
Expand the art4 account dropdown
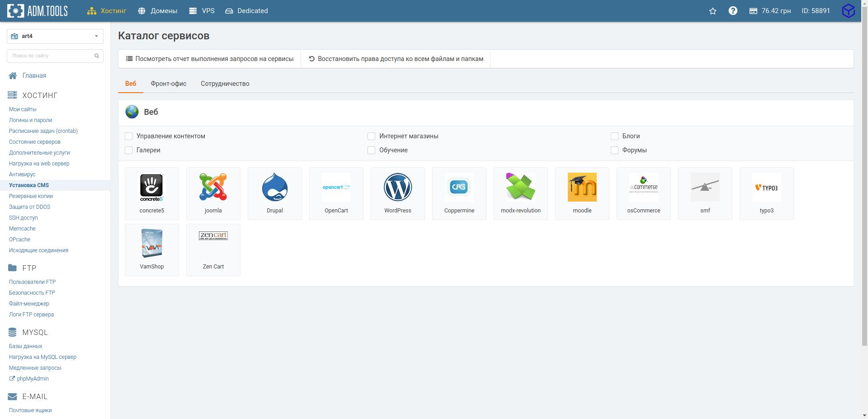click(55, 36)
